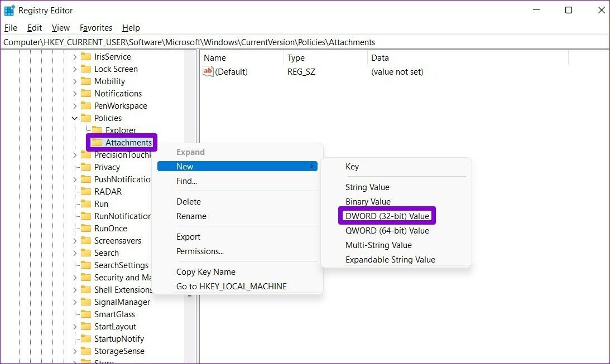The image size is (610, 364).
Task: Click the tree pane vertical scrollbar
Action: click(x=190, y=206)
